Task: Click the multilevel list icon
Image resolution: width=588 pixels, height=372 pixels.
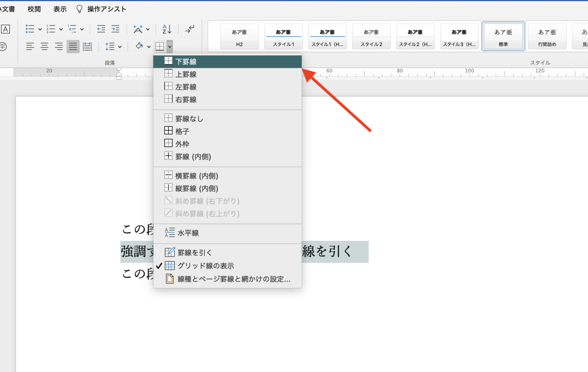Action: 72,29
